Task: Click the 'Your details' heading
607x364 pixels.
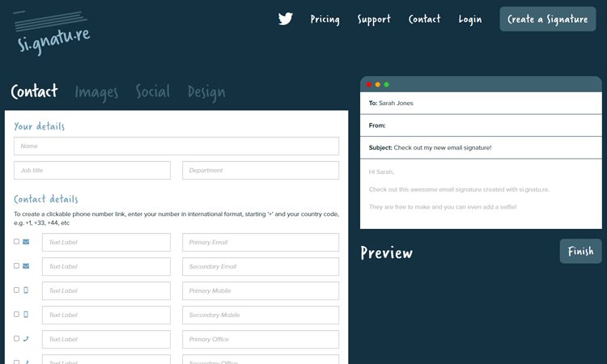Action: click(x=39, y=126)
